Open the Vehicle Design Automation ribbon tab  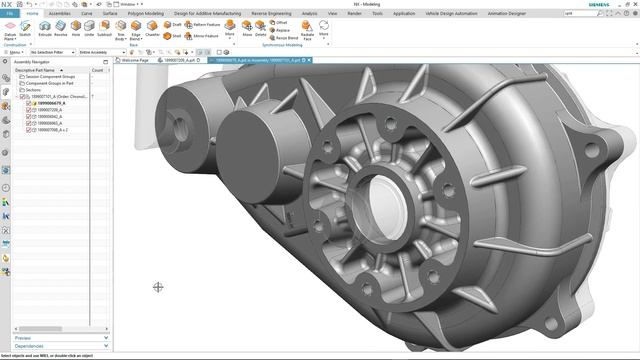451,13
